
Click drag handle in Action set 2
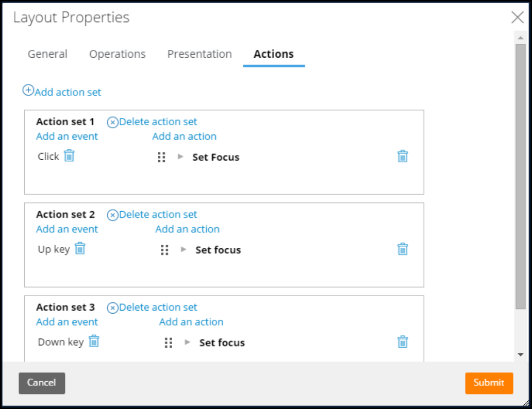(x=164, y=250)
